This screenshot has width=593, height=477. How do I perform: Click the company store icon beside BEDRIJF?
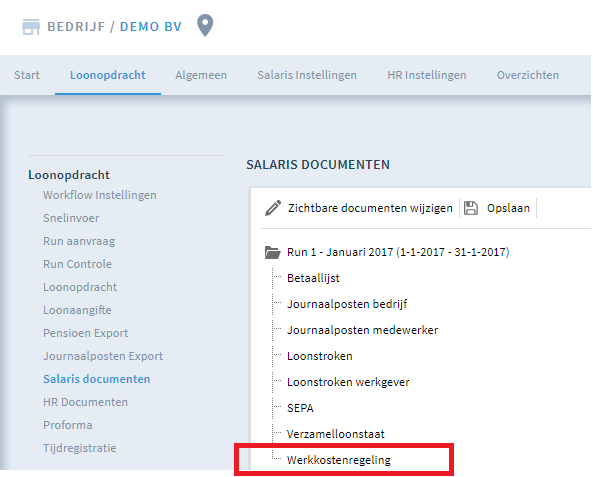31,27
